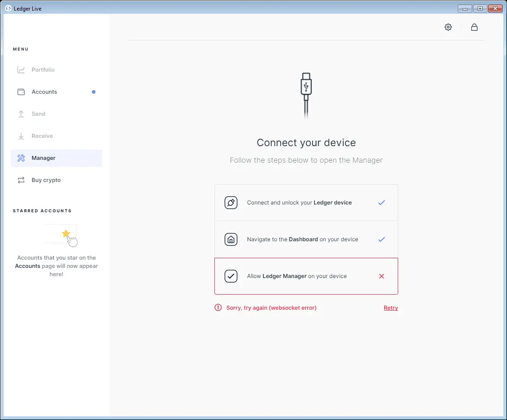Click the Dashboard home icon
Viewport: 507px width, 420px height.
(x=231, y=239)
